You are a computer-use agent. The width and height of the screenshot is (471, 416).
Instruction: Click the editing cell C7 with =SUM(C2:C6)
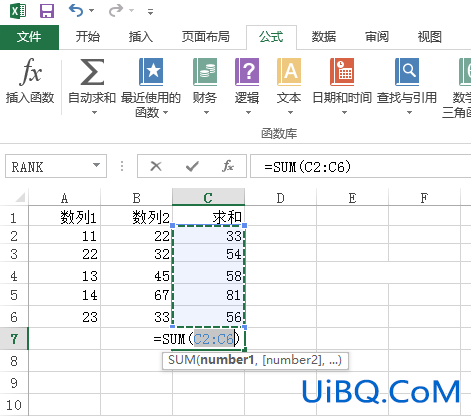point(208,339)
